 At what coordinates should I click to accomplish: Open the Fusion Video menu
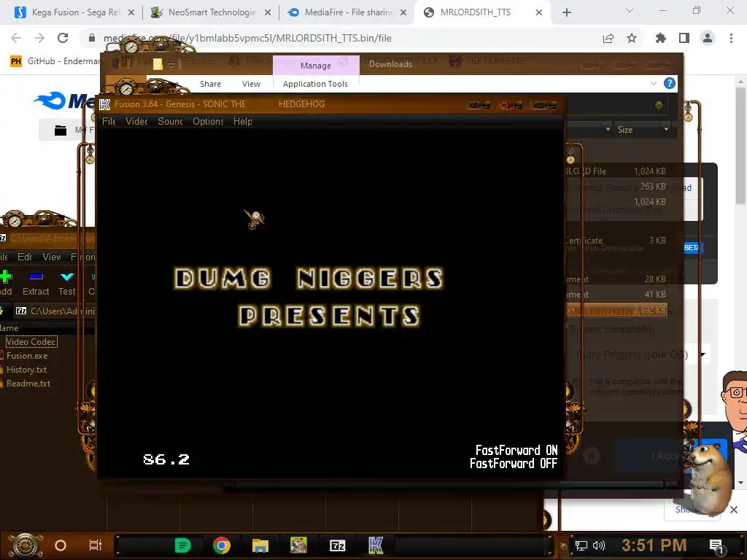pyautogui.click(x=136, y=122)
